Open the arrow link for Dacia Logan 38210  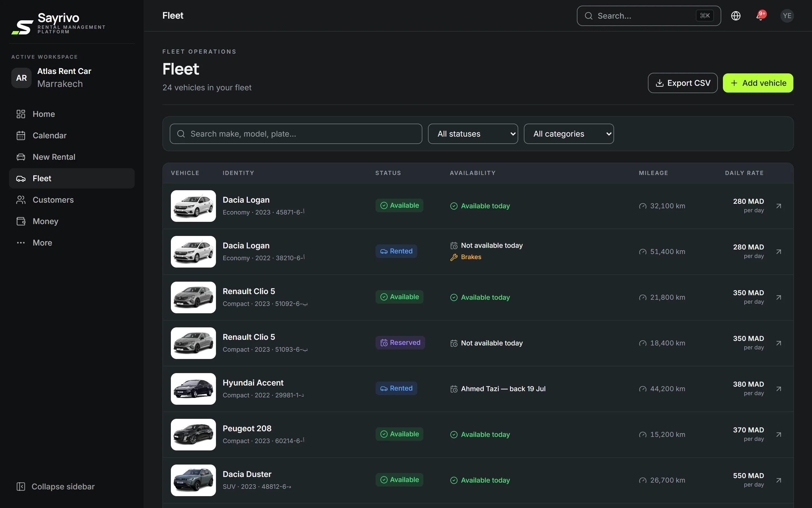(x=779, y=252)
